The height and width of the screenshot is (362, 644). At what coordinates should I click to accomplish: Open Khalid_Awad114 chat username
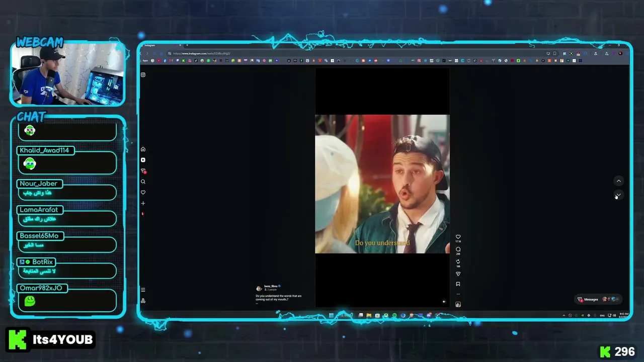tap(44, 150)
